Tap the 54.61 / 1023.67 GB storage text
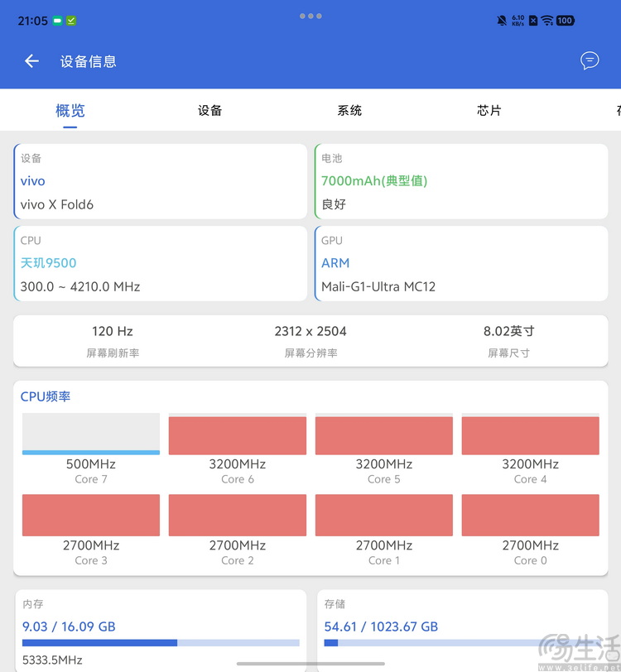621x672 pixels. (381, 626)
